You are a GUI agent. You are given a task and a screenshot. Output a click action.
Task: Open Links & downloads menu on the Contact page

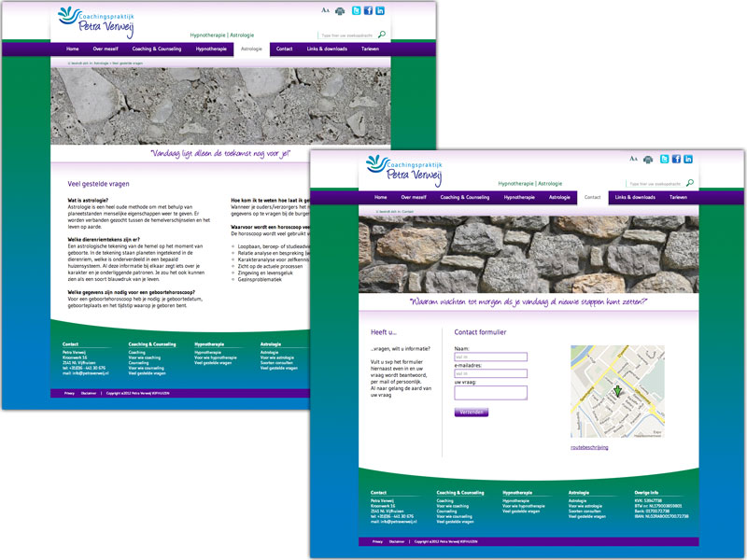[634, 198]
